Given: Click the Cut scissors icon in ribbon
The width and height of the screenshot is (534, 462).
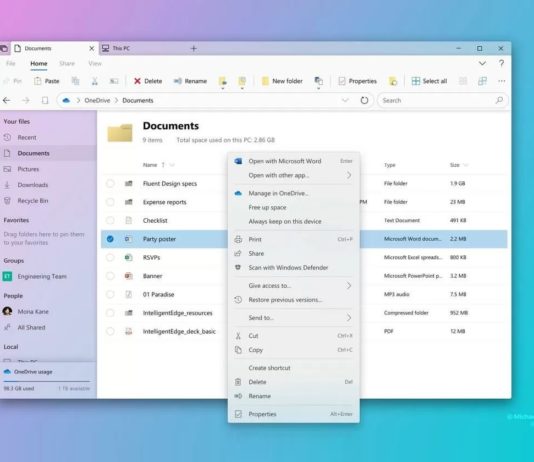Looking at the screenshot, I should tap(95, 81).
